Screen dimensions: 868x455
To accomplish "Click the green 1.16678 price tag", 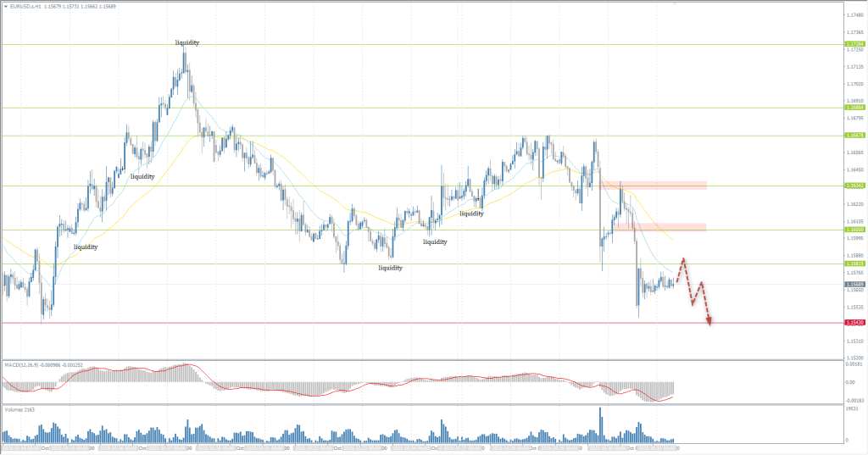I will click(x=854, y=136).
